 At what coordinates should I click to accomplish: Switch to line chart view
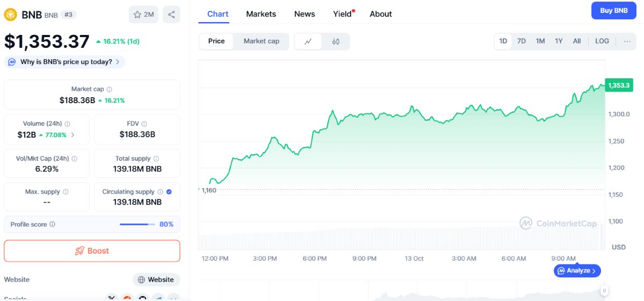coord(308,41)
